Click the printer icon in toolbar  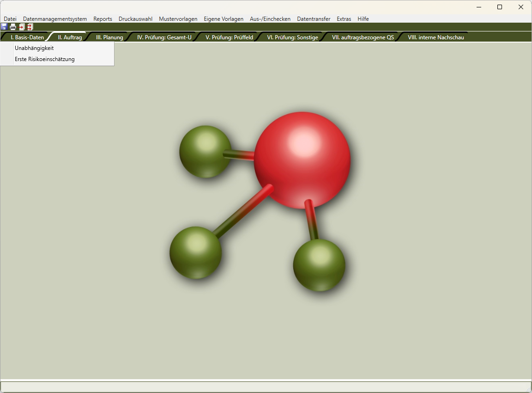coord(13,27)
